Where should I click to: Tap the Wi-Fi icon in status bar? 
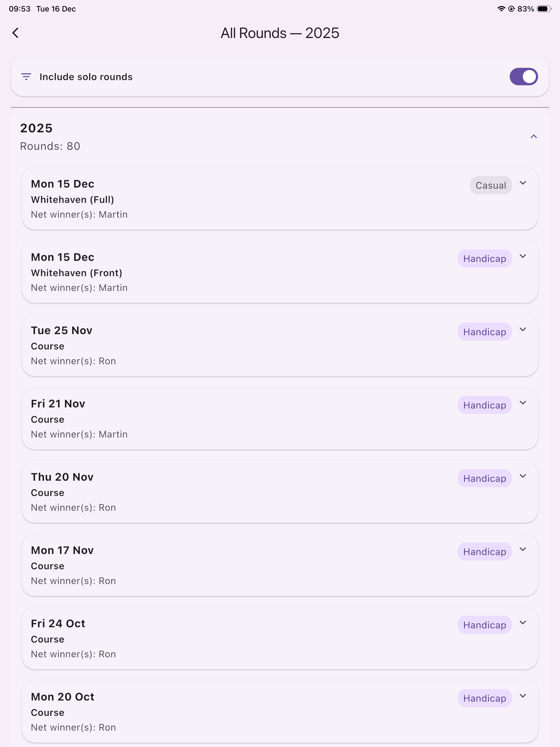click(501, 9)
